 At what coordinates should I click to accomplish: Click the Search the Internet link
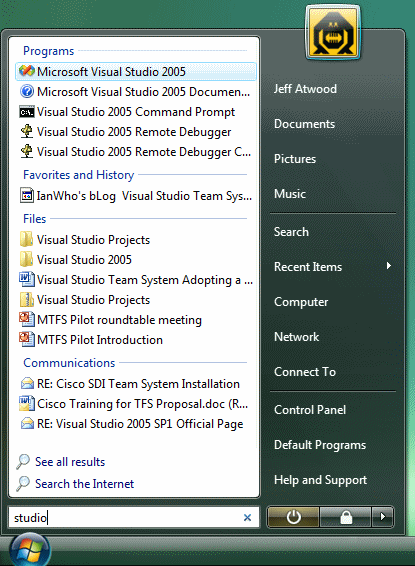click(x=84, y=484)
